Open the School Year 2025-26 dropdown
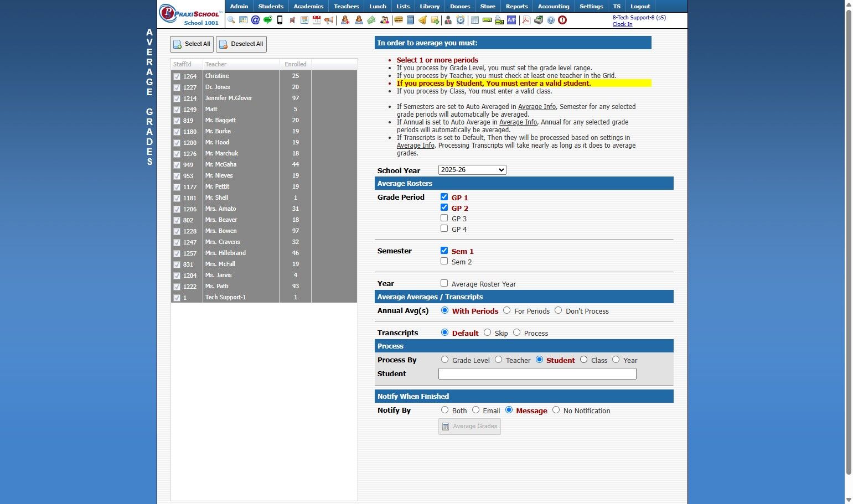Image resolution: width=853 pixels, height=504 pixels. 472,170
